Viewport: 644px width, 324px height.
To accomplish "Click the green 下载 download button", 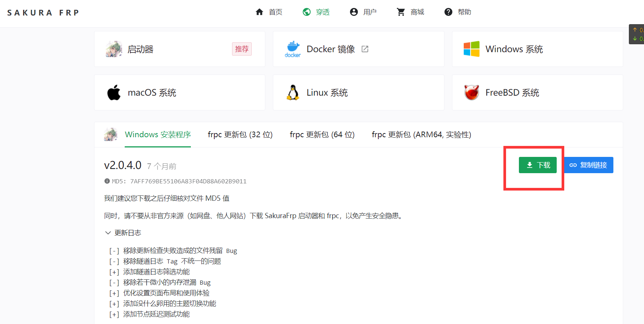I will [x=538, y=165].
